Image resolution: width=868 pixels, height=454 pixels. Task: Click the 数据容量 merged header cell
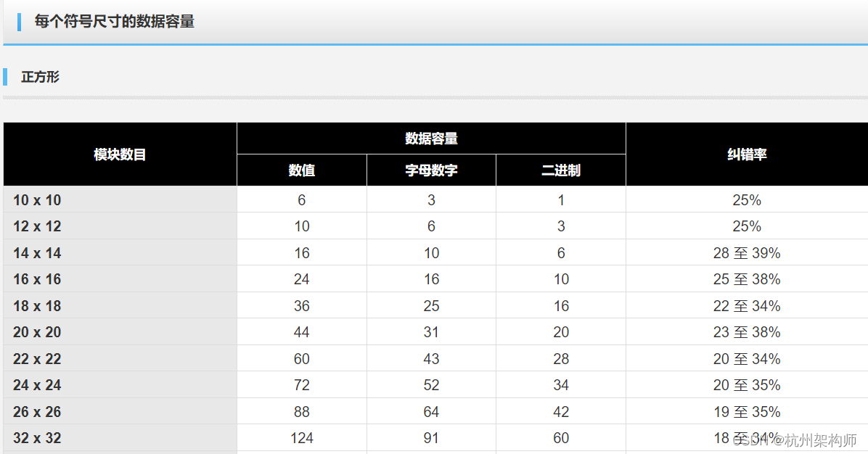tap(431, 138)
